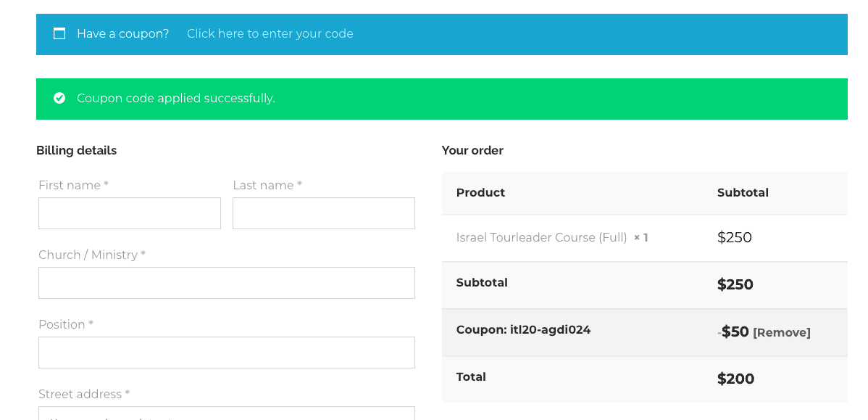The image size is (868, 420).
Task: Focus the Last name input field
Action: (x=324, y=213)
